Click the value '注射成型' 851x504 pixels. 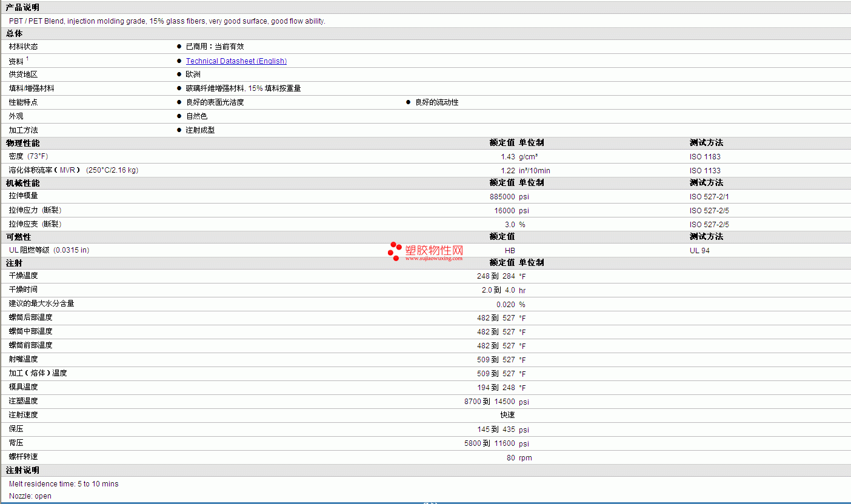point(200,130)
